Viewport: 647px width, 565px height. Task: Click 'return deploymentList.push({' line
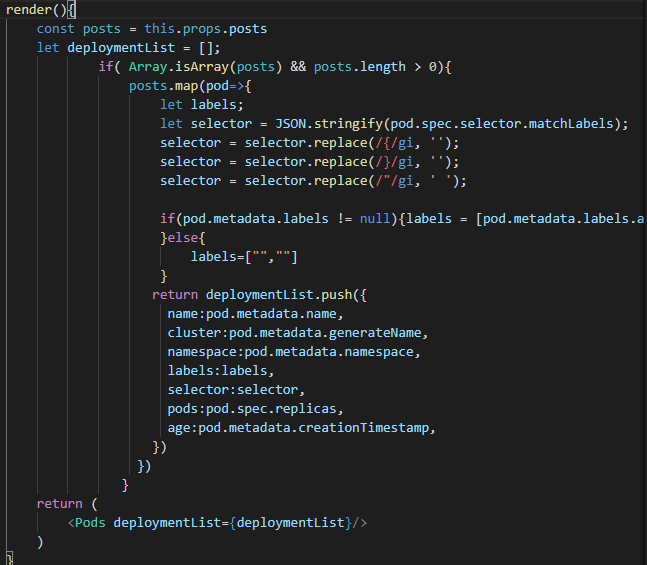pos(259,295)
